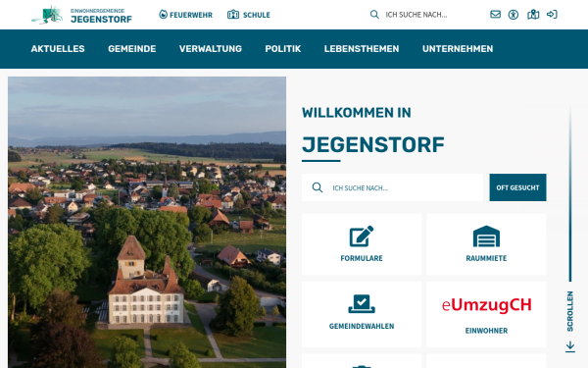
Task: Open the Gemeinde menu
Action: pos(132,49)
